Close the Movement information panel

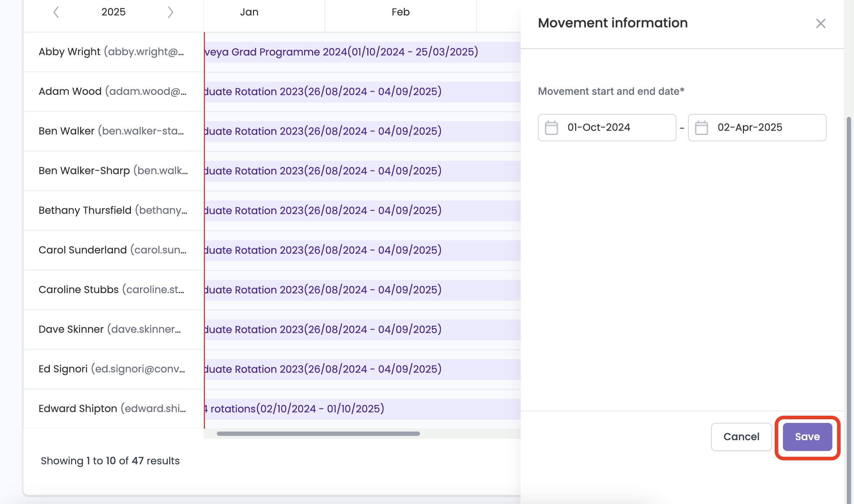click(x=820, y=23)
